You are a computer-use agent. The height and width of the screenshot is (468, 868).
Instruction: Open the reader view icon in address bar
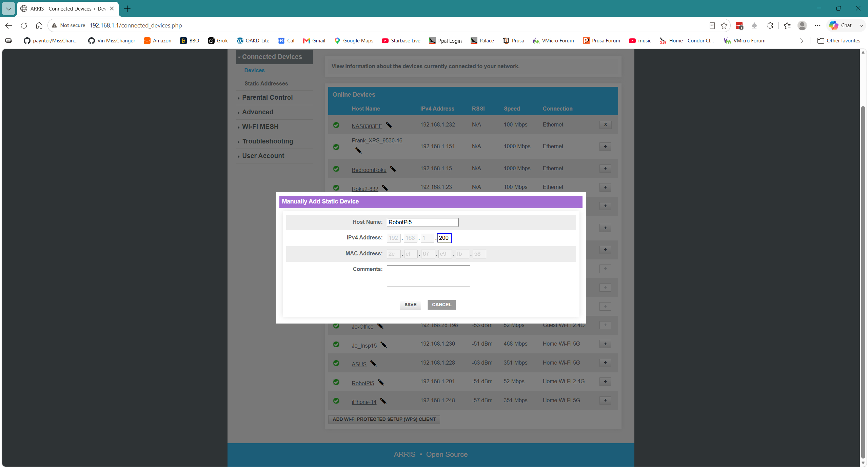coord(712,25)
